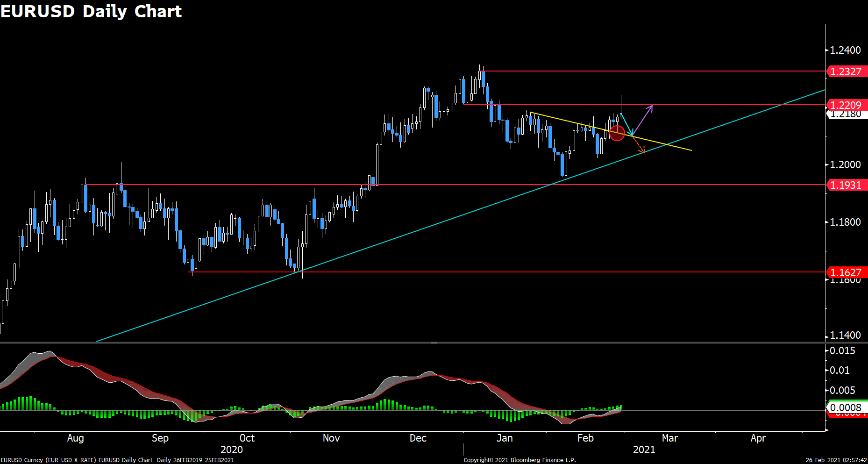868x464 pixels.
Task: Click the Aug month label
Action: click(x=76, y=438)
